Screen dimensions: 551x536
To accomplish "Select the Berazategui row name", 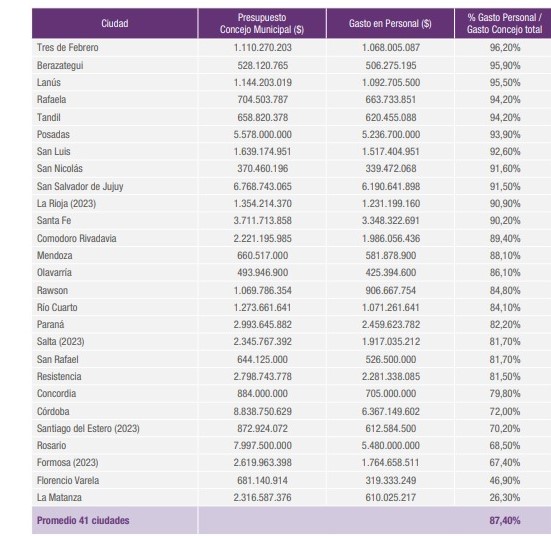I will (60, 65).
